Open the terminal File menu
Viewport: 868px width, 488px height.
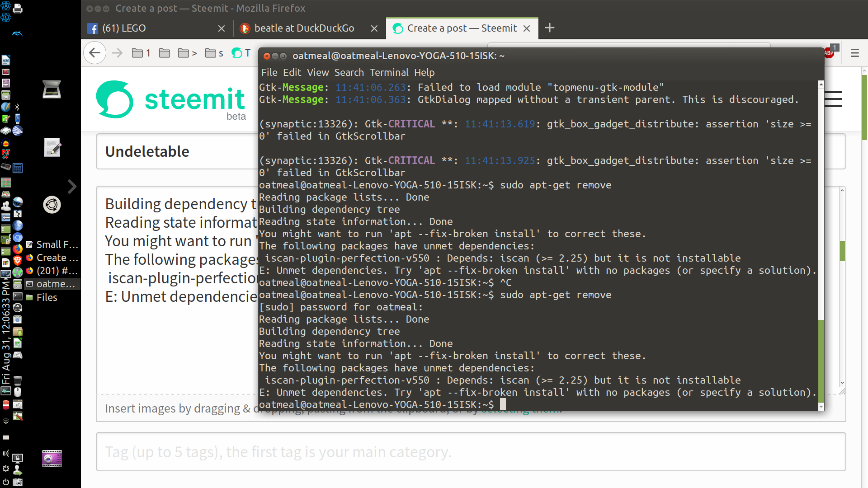(269, 72)
